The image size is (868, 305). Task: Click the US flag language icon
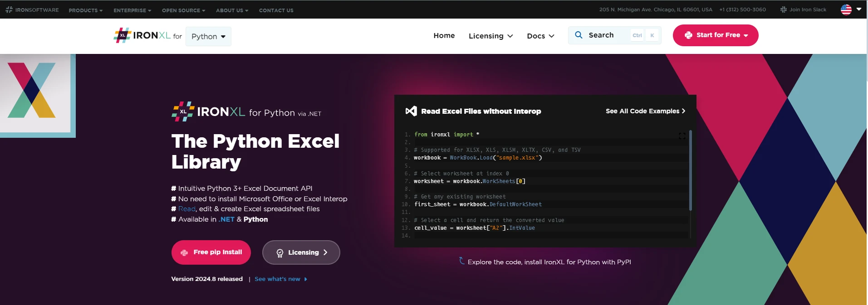click(846, 10)
